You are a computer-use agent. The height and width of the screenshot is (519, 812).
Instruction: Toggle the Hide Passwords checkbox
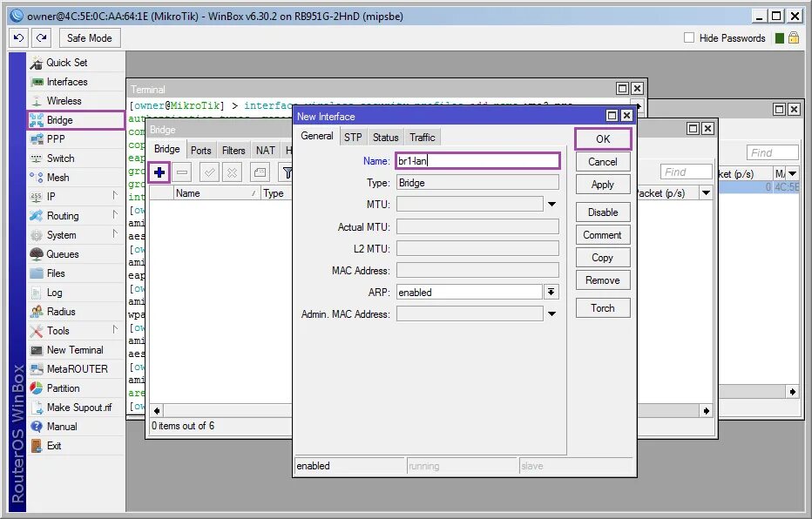[x=689, y=37]
